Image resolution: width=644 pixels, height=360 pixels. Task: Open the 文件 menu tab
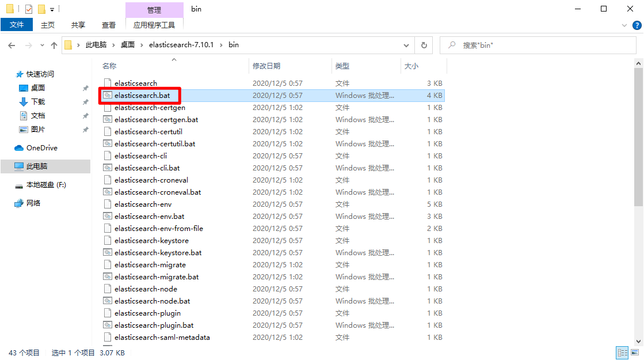17,25
